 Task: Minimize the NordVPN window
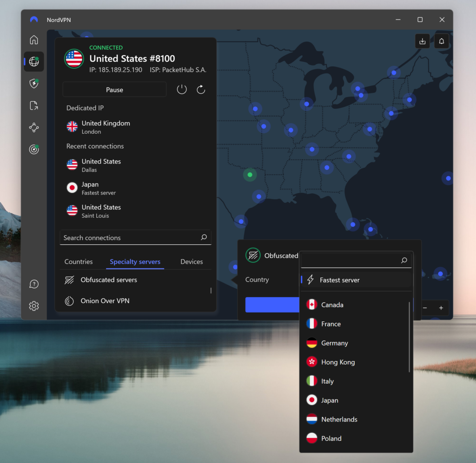click(x=398, y=20)
